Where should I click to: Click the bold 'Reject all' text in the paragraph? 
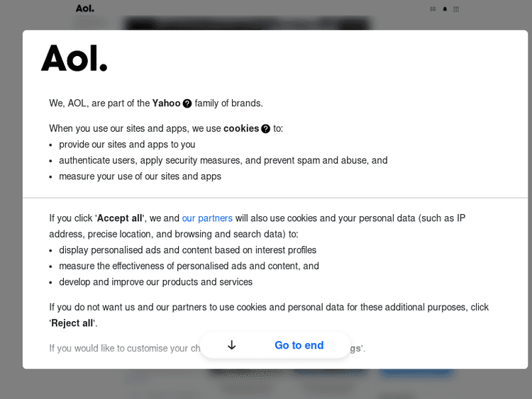pos(72,323)
